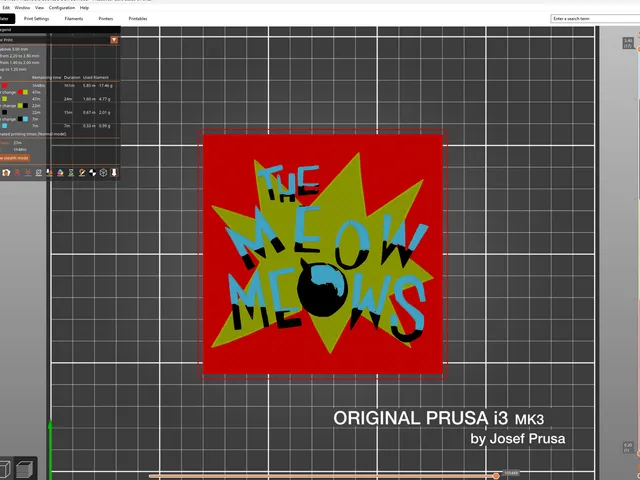This screenshot has height=480, width=640.
Task: Click the 'up to 1.20 mm' legend entry
Action: [x=13, y=69]
